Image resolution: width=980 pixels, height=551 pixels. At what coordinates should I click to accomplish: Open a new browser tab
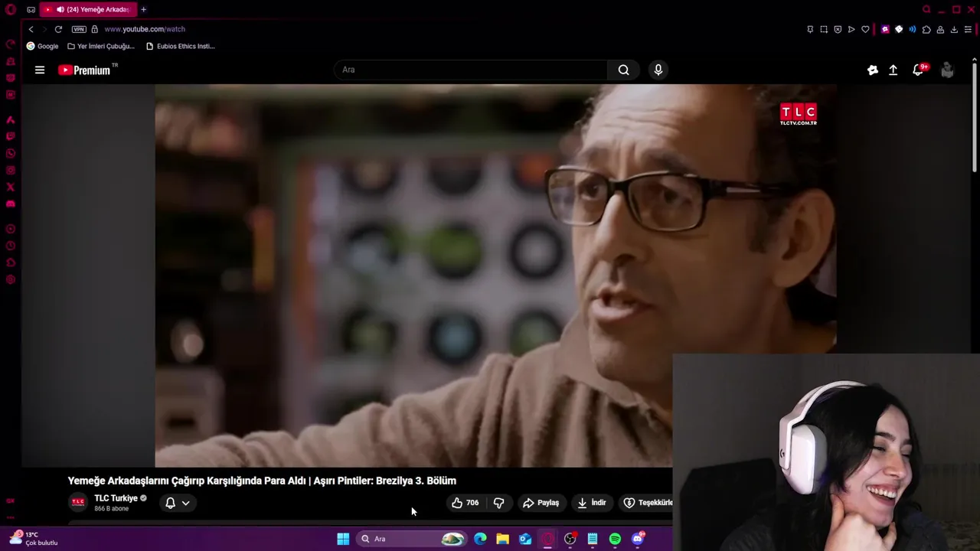pos(143,9)
